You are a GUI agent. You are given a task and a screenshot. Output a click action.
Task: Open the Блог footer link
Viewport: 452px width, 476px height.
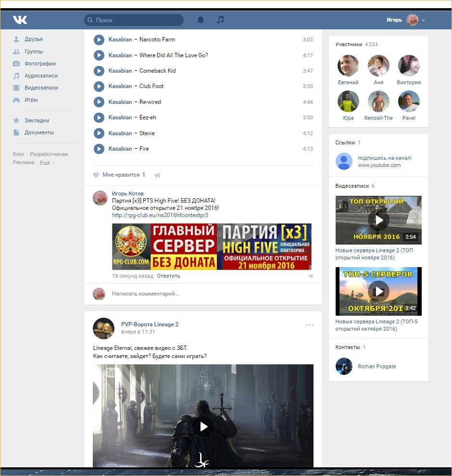coord(18,154)
